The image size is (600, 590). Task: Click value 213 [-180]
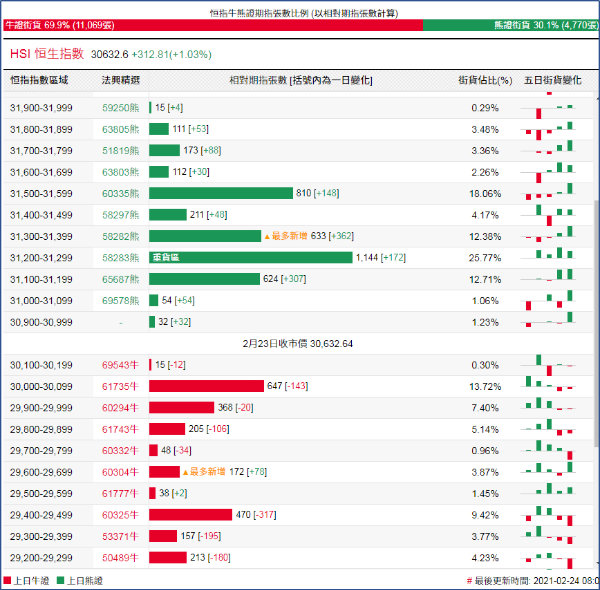click(x=210, y=557)
